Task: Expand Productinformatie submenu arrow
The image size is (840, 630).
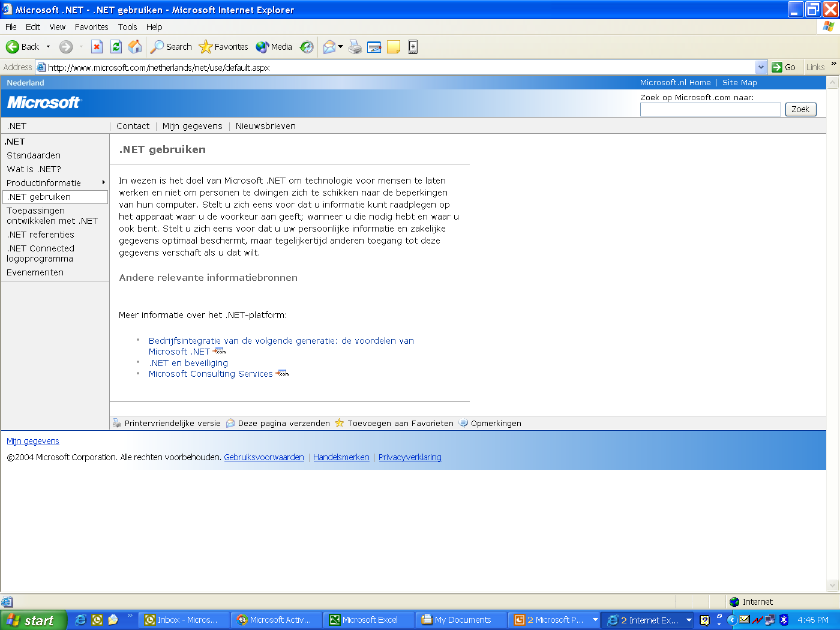Action: pos(104,182)
